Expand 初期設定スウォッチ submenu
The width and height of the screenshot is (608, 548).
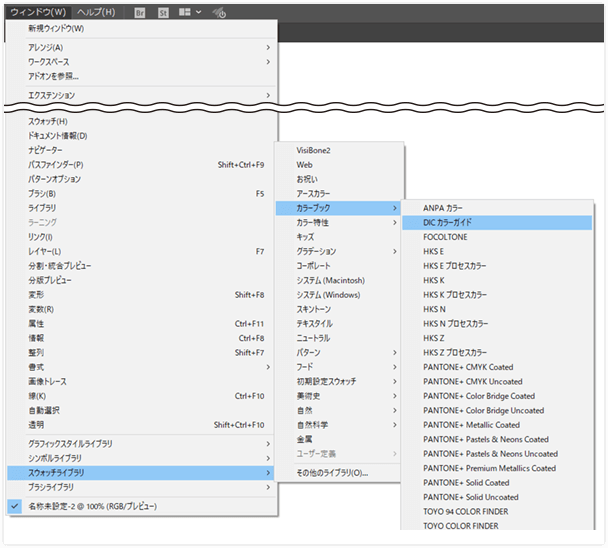(338, 381)
